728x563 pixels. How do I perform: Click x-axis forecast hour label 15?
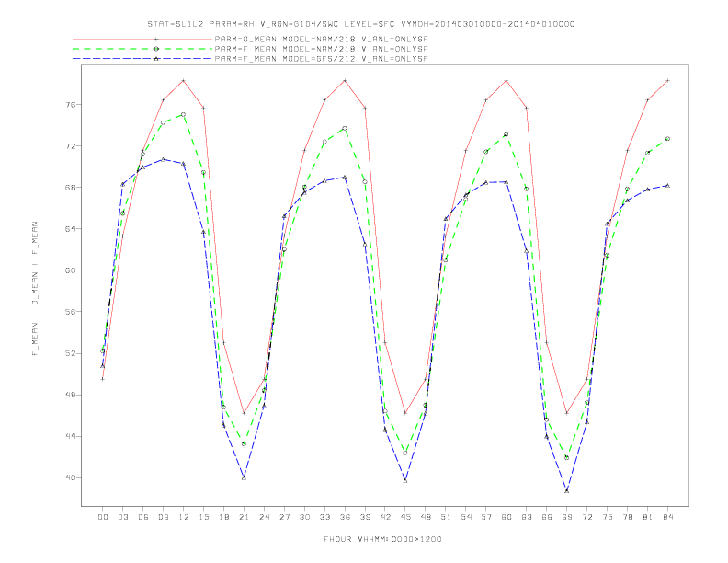click(203, 517)
